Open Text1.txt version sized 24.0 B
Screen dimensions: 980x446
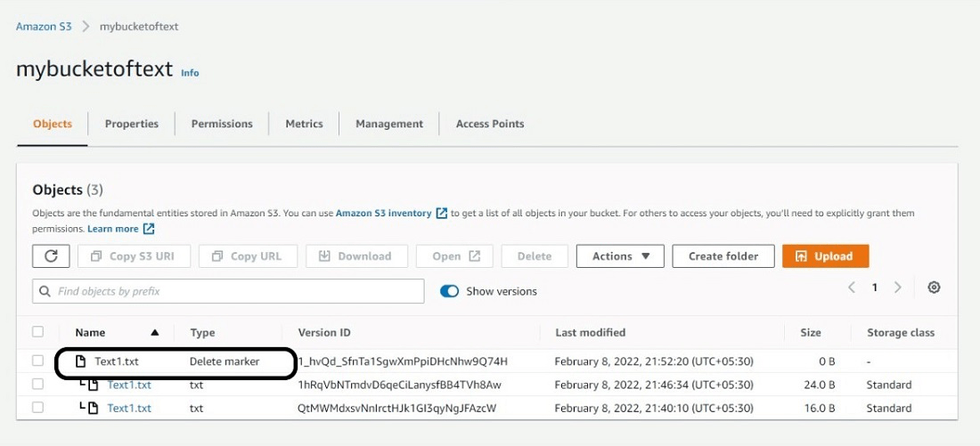click(x=129, y=385)
